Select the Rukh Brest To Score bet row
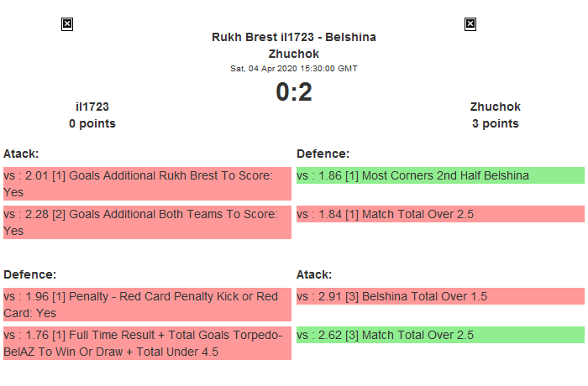This screenshot has height=386, width=588. [x=147, y=184]
